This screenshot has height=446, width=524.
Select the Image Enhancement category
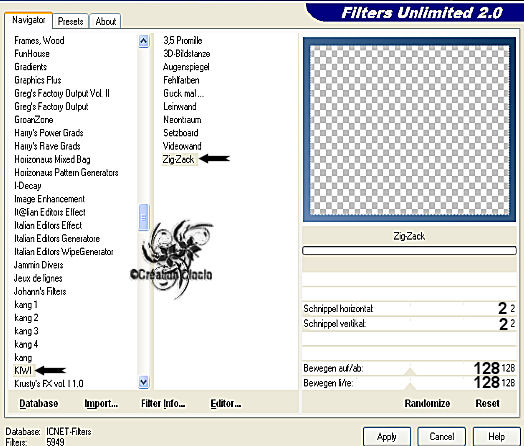[x=49, y=199]
